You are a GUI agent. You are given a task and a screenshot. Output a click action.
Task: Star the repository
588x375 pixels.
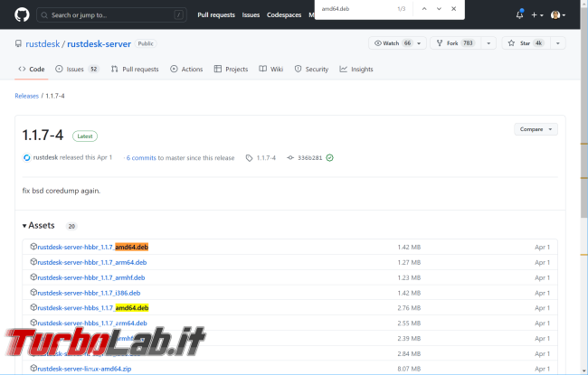click(x=526, y=43)
